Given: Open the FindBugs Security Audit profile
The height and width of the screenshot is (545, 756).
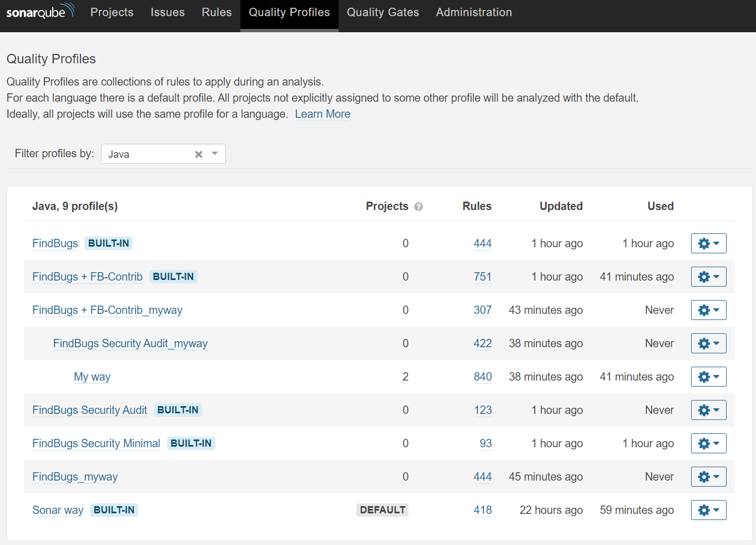Looking at the screenshot, I should click(x=89, y=410).
